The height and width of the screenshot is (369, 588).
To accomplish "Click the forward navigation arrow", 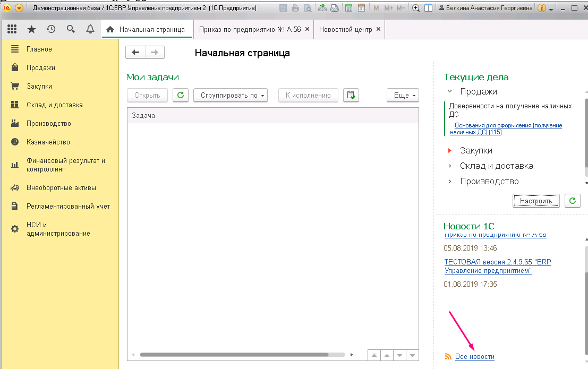I will tap(155, 52).
